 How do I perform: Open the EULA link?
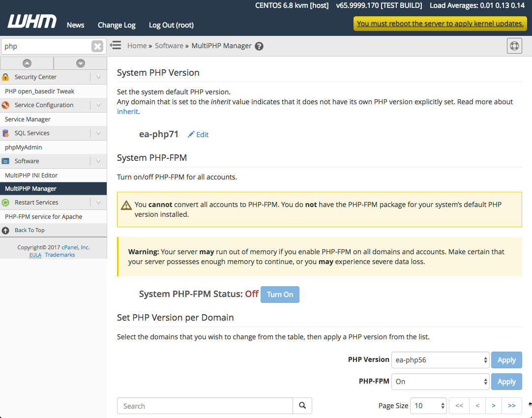click(35, 255)
